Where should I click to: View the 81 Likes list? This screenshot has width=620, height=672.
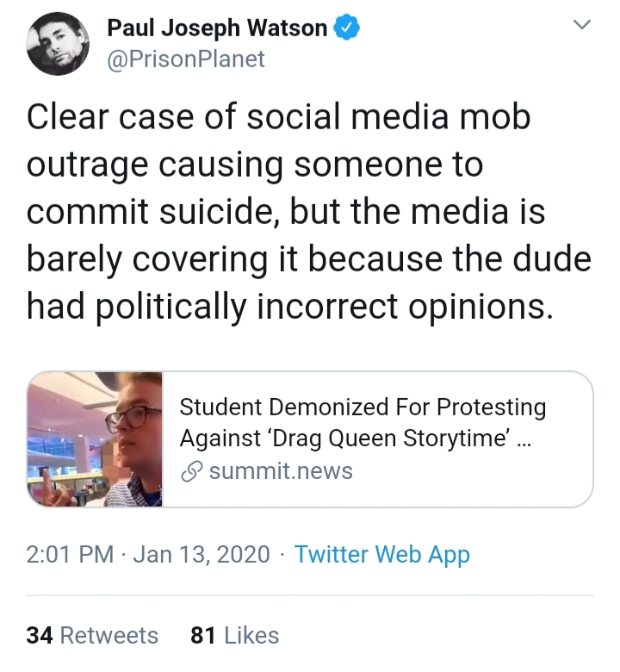[235, 635]
